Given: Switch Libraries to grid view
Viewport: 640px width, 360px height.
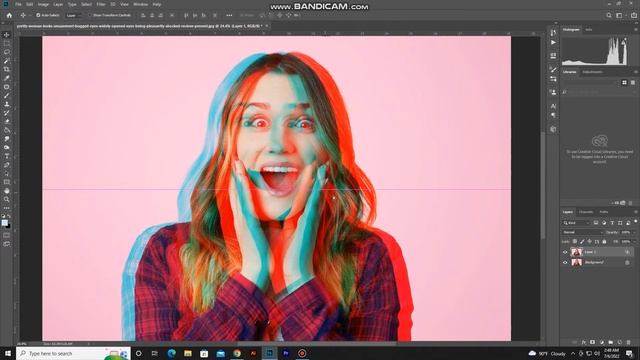Looking at the screenshot, I should click(624, 82).
